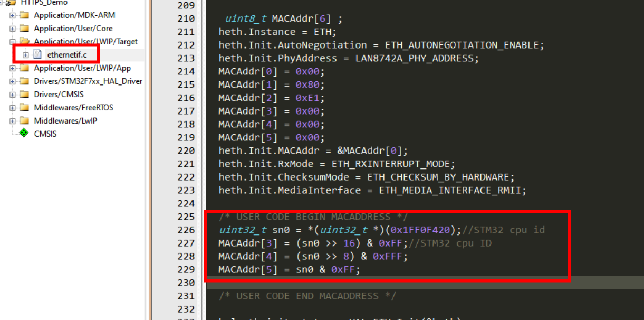Screen dimensions: 644x320
Task: Select the ethernetif.c file name
Action: (x=67, y=54)
